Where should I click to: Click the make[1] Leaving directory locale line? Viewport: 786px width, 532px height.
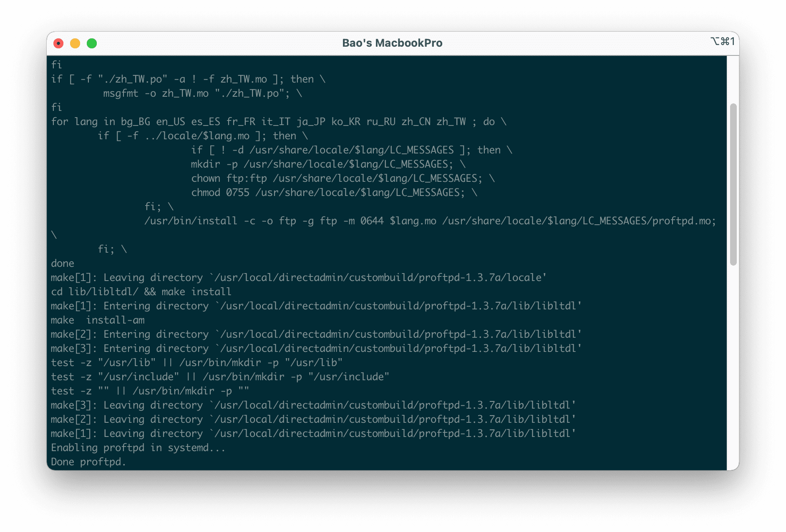[298, 277]
